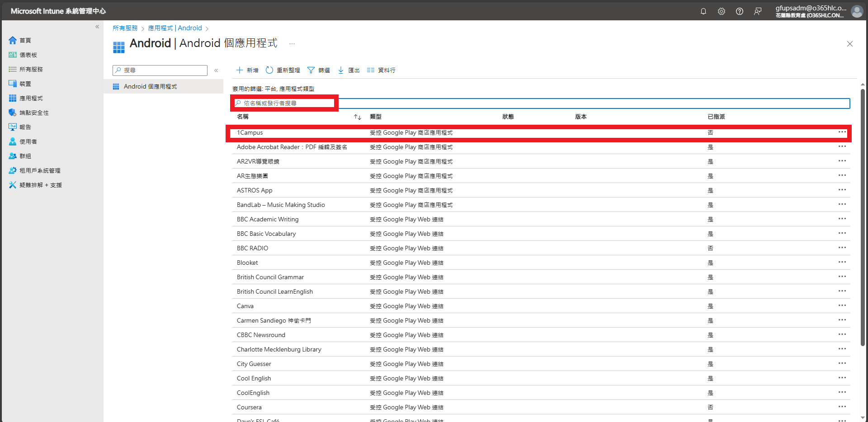Image resolution: width=868 pixels, height=422 pixels.
Task: Click the help question mark icon
Action: click(739, 11)
